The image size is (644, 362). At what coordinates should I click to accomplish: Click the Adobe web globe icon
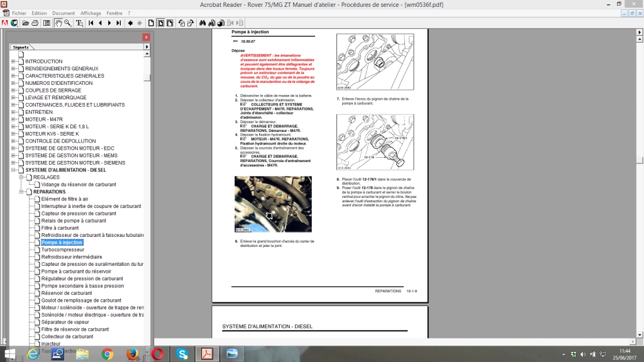[14, 23]
